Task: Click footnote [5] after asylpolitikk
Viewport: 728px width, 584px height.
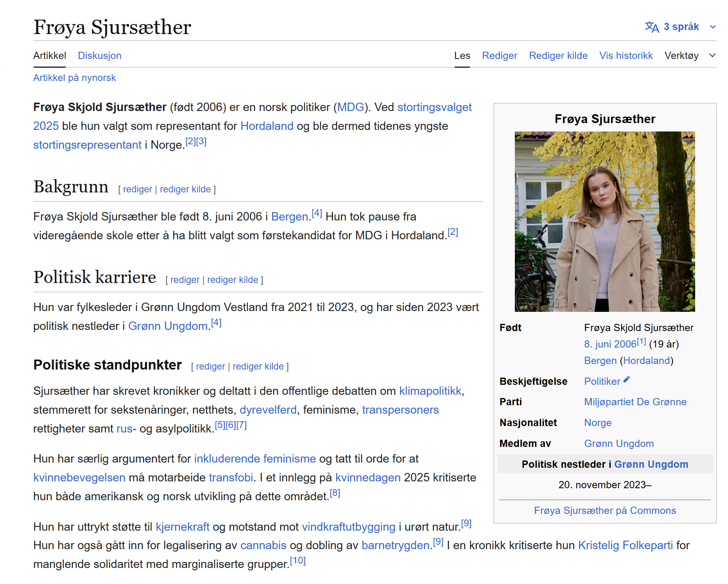Action: tap(220, 425)
